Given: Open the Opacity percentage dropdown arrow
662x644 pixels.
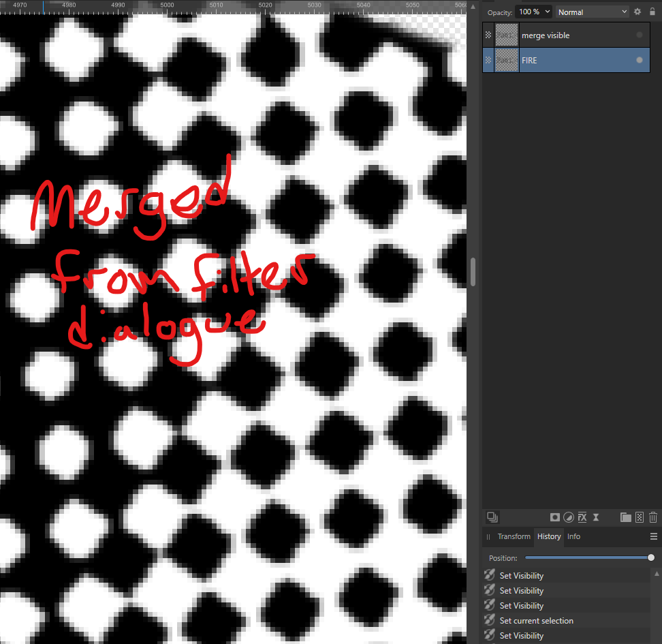Looking at the screenshot, I should [x=547, y=12].
